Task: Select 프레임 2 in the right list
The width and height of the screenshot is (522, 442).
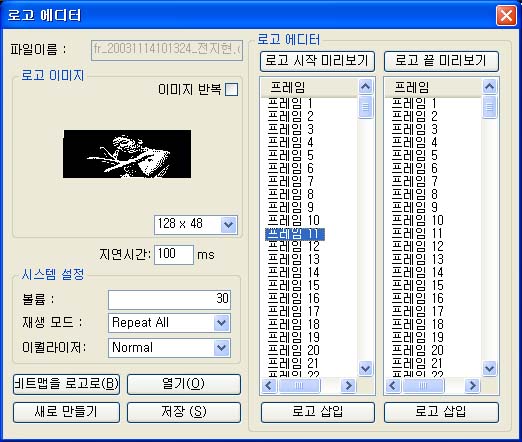Action: click(x=415, y=116)
